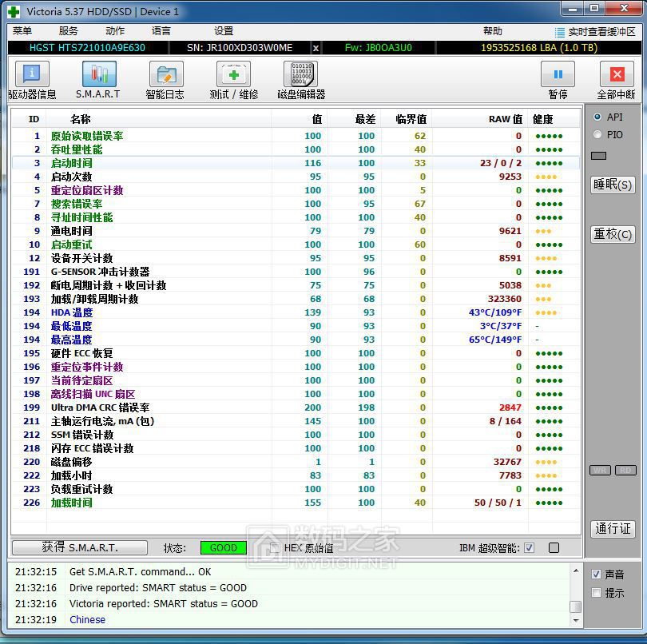Image resolution: width=647 pixels, height=644 pixels.
Task: Click the 实时查看缓冲区 list icon
Action: [559, 32]
